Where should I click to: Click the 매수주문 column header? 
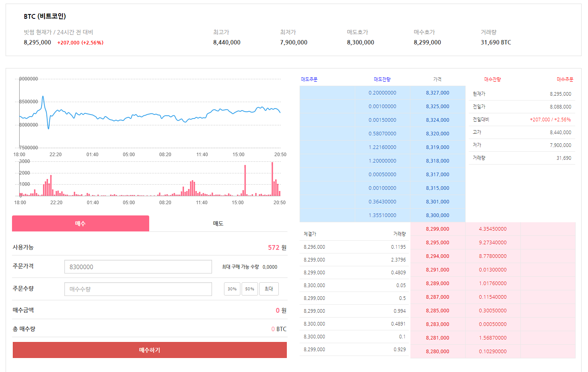pyautogui.click(x=564, y=79)
